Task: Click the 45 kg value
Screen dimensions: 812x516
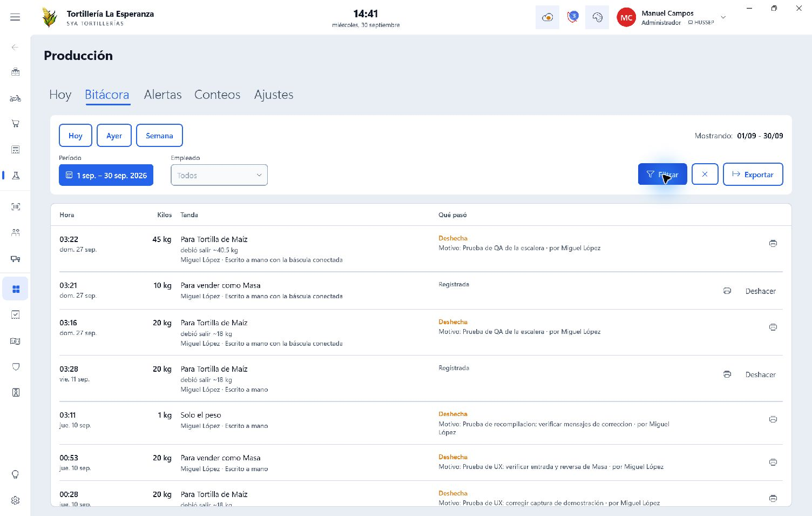Action: 161,239
